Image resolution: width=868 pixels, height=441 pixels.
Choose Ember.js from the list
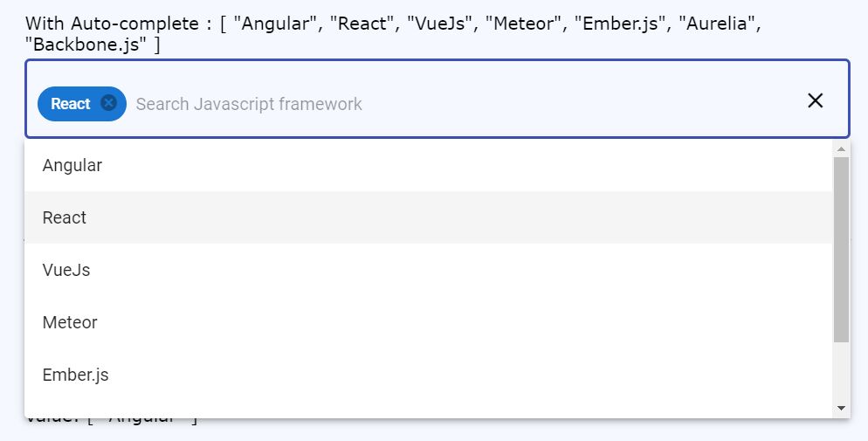(x=75, y=375)
